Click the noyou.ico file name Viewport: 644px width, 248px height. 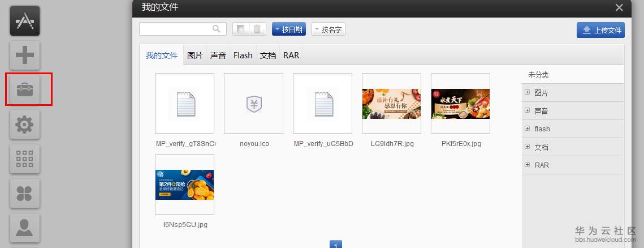click(254, 144)
